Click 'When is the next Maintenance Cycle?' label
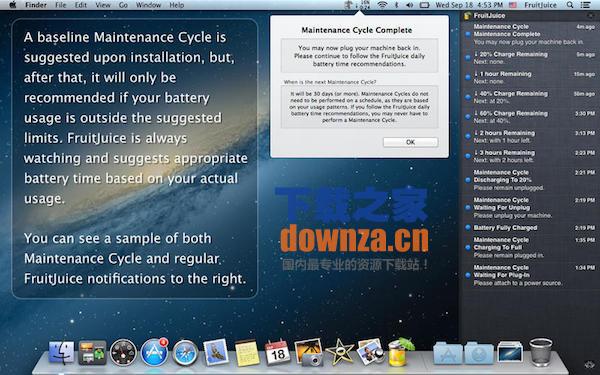Image resolution: width=600 pixels, height=375 pixels. [330, 82]
